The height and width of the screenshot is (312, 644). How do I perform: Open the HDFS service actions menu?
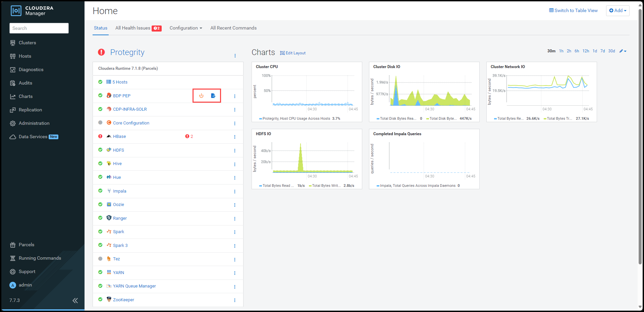235,151
